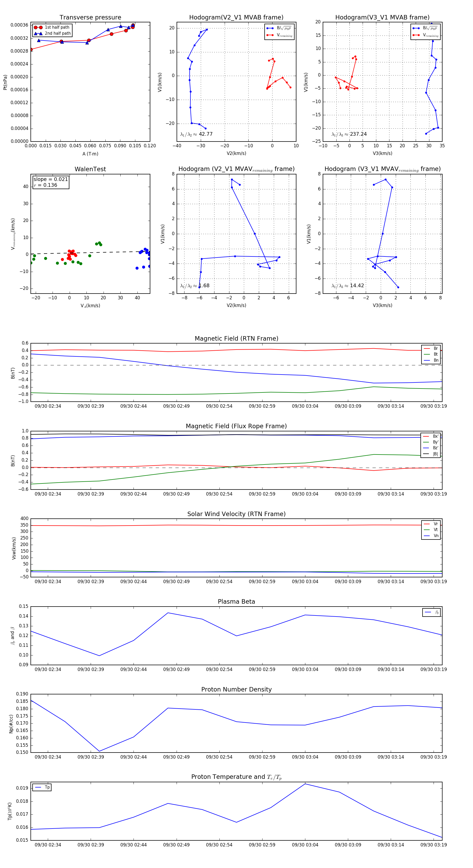Select V remaining legend entry in V2_V1 MVAB hodogram
This screenshot has height=868, width=473.
click(279, 35)
